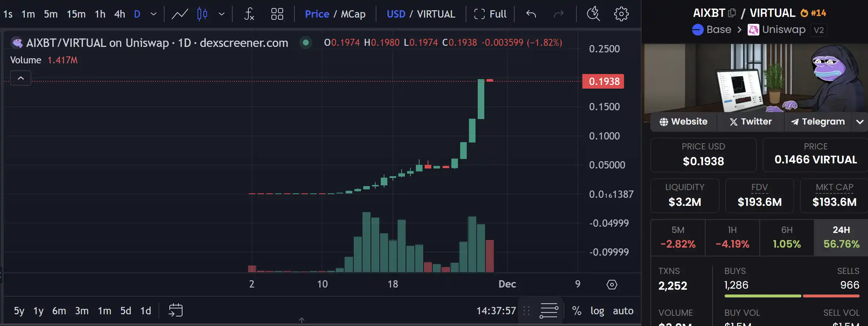The image size is (868, 326).
Task: Click the quick trade lightning icon
Action: pyautogui.click(x=593, y=14)
